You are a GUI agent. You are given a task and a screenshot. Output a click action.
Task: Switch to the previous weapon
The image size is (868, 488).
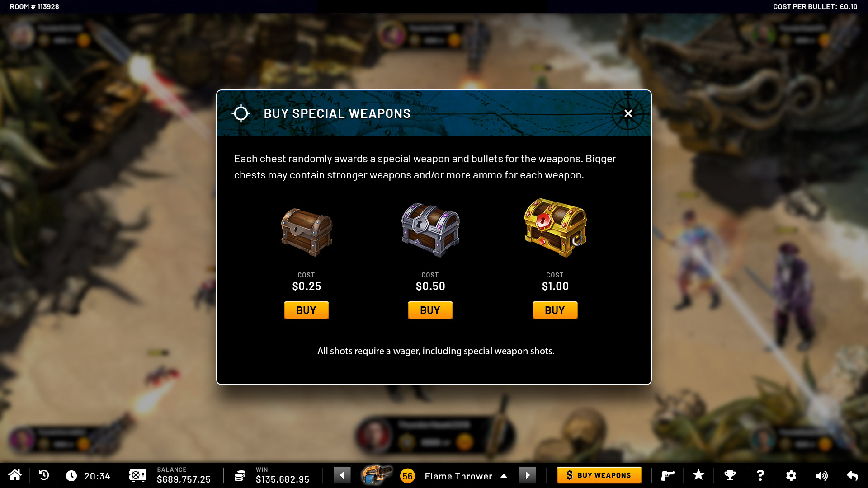coord(342,475)
